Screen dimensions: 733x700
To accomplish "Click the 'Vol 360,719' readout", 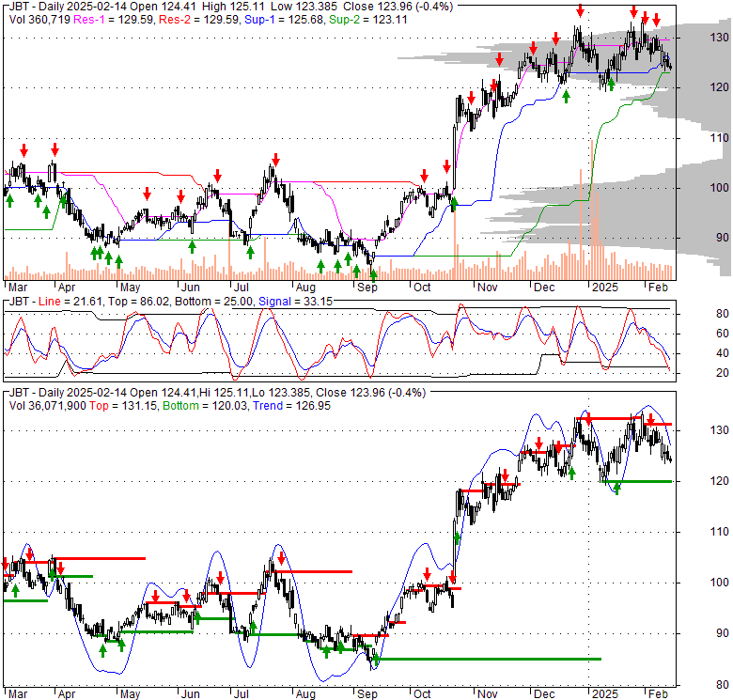I will tap(39, 20).
